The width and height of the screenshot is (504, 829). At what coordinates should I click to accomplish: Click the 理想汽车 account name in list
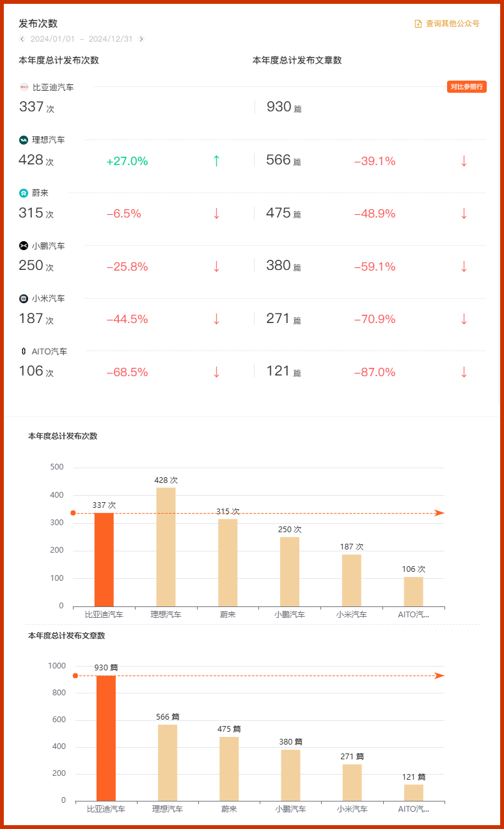[x=49, y=139]
